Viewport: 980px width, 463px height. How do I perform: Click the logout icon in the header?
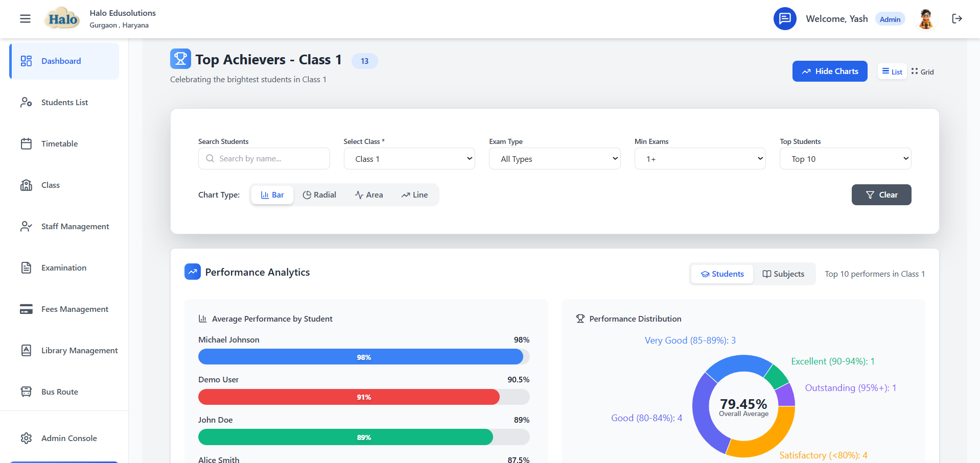point(958,18)
